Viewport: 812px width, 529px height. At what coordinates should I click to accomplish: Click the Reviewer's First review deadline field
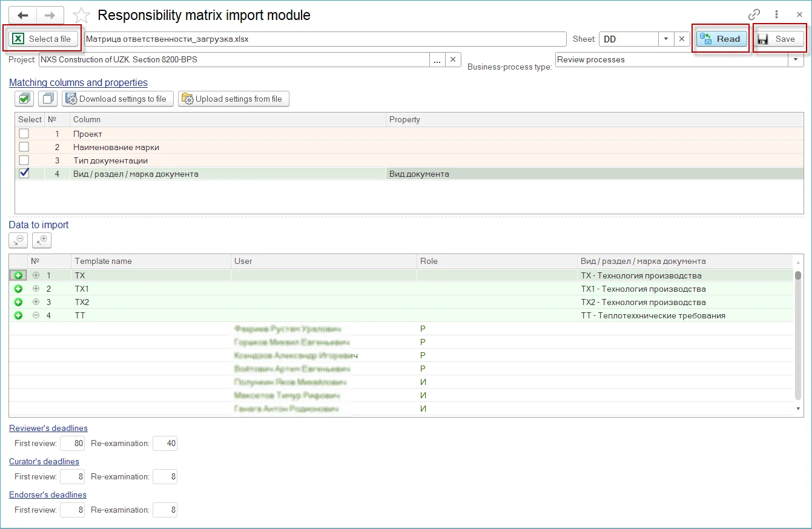(x=72, y=444)
